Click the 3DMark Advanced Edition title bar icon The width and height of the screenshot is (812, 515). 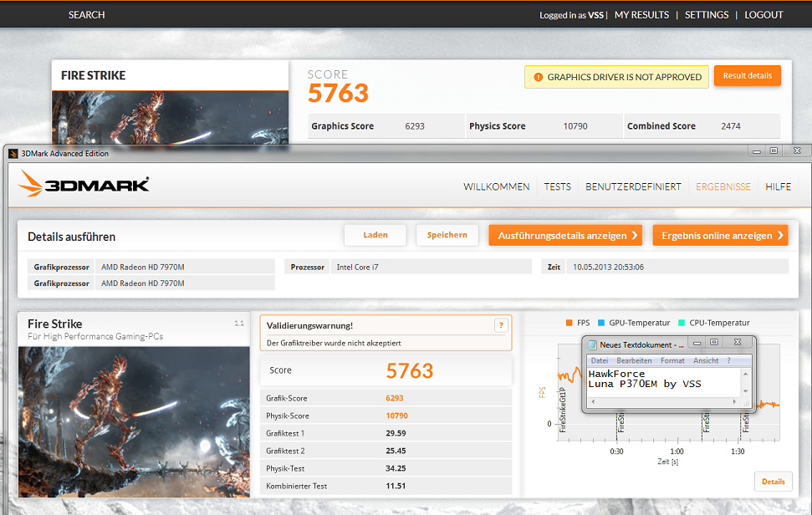point(13,154)
